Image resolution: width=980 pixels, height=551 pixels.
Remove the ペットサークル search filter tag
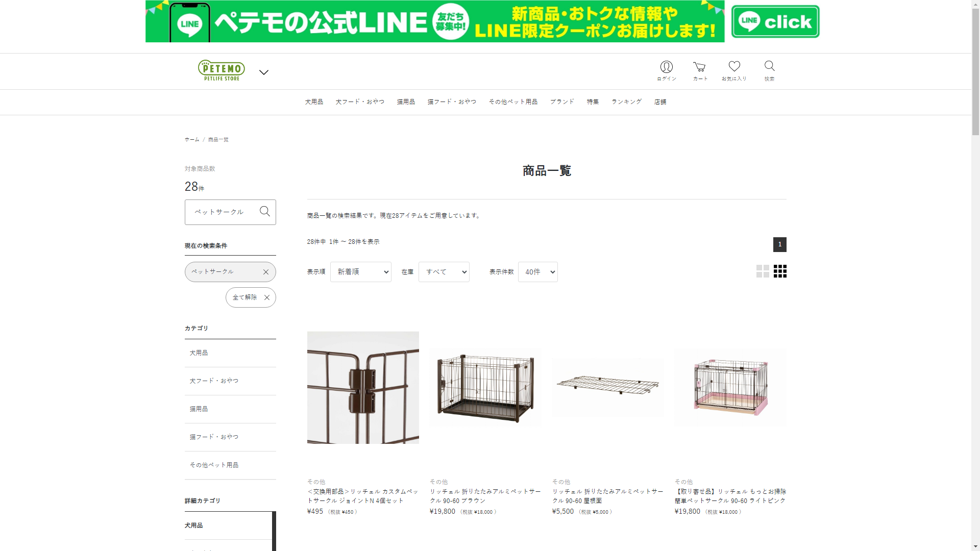click(x=266, y=272)
